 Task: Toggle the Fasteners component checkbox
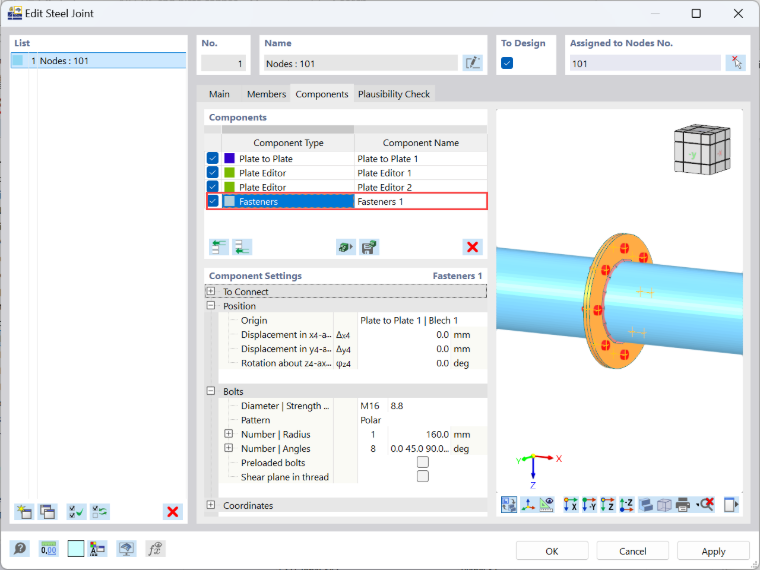click(x=213, y=201)
